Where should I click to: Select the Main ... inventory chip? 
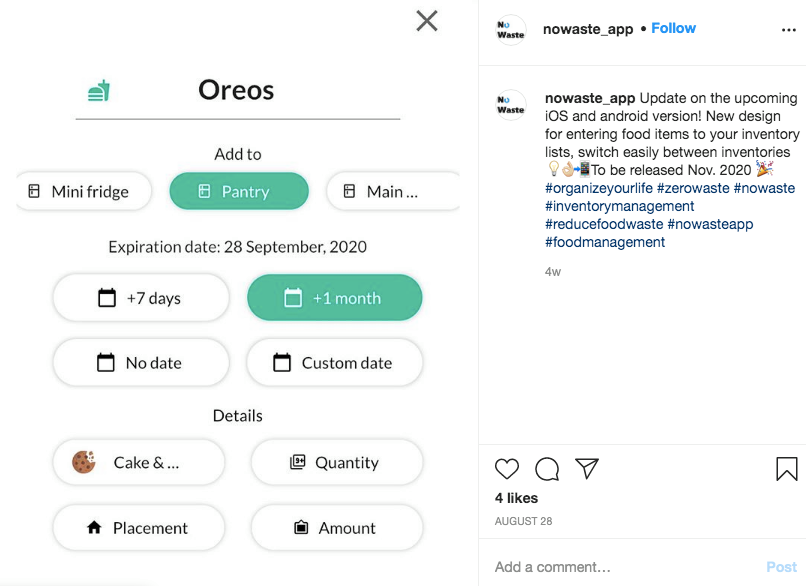393,191
